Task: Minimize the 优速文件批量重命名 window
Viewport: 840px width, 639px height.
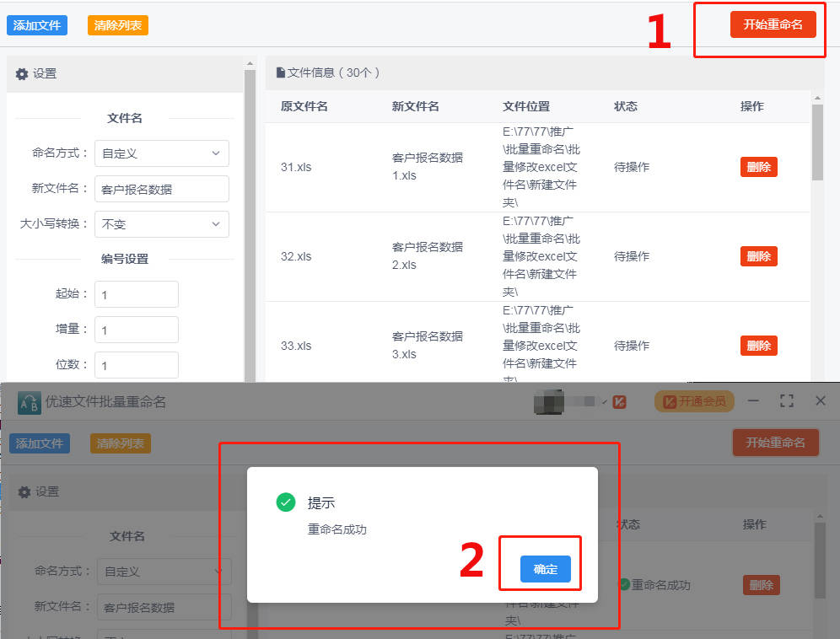Action: click(x=754, y=401)
